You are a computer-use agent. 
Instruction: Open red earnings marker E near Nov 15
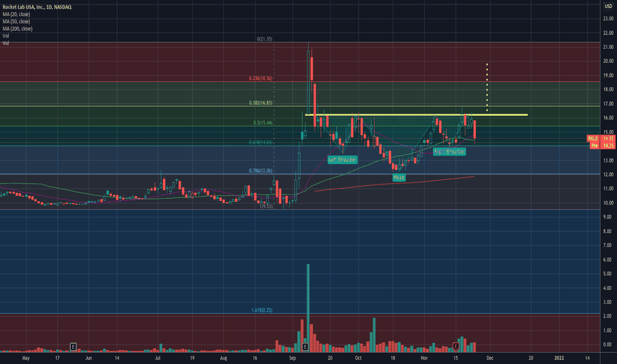tap(455, 346)
